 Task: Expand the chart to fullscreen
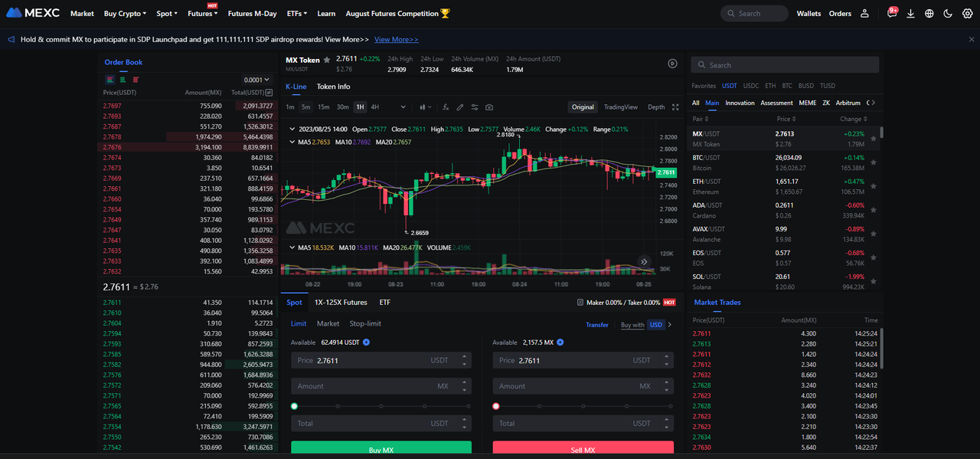click(x=675, y=107)
